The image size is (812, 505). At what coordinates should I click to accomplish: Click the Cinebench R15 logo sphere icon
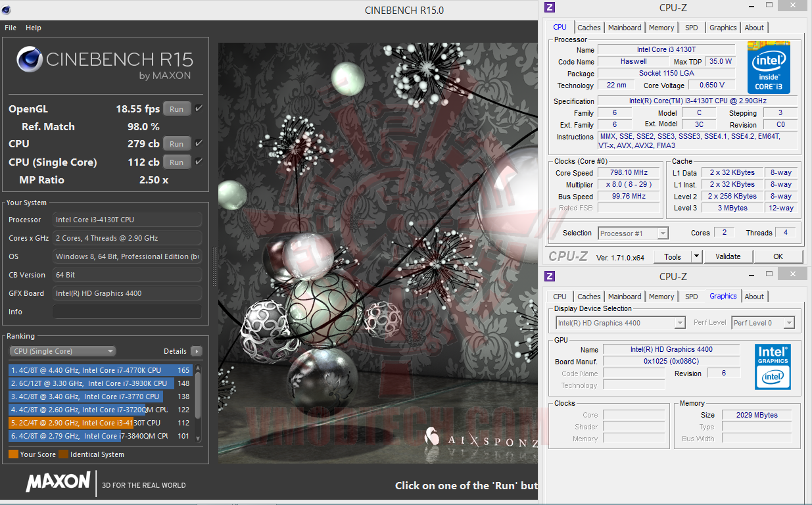tap(30, 60)
